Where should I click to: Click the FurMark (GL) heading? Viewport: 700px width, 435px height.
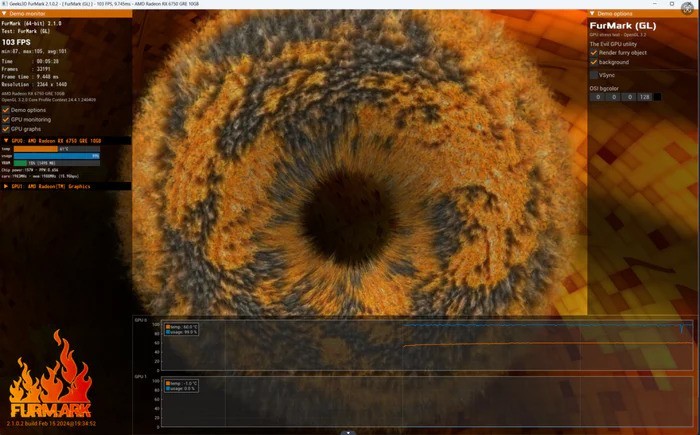coord(623,25)
